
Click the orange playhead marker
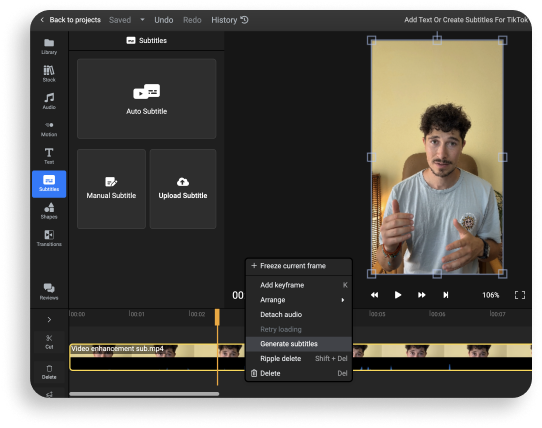pyautogui.click(x=217, y=317)
